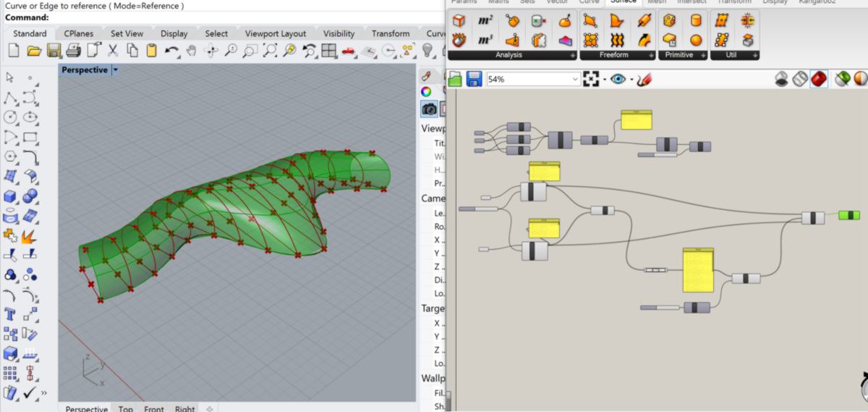Select the Ellipse tool in left sidebar
The width and height of the screenshot is (868, 412).
click(x=30, y=117)
